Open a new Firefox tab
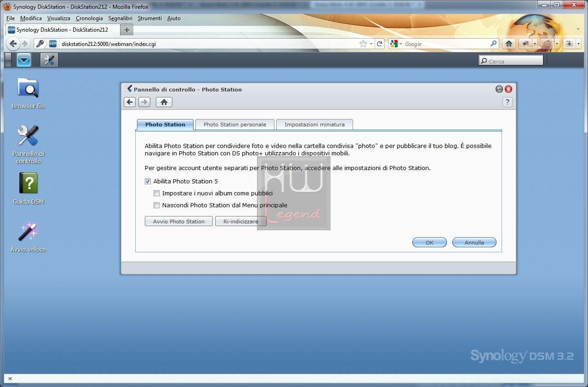588x387 pixels. [x=127, y=30]
